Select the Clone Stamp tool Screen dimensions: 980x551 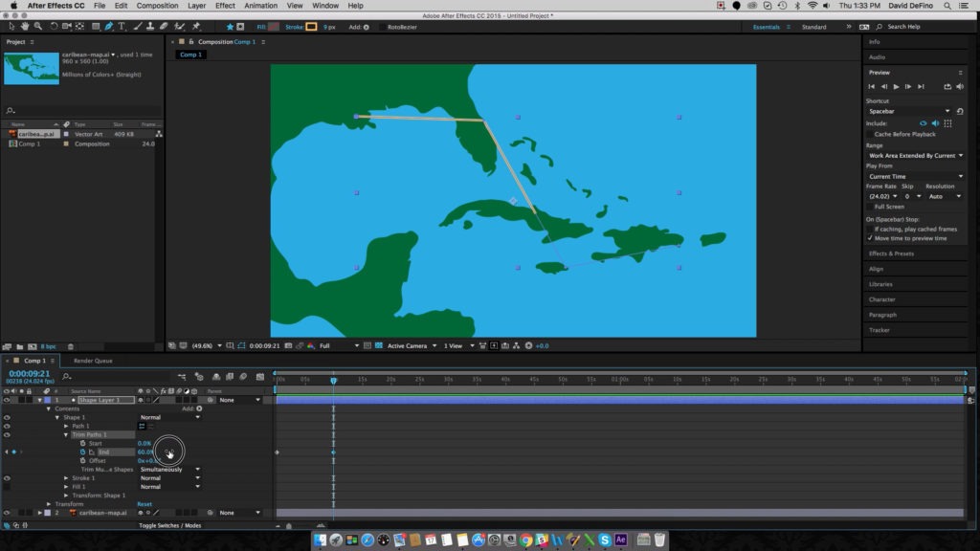click(x=150, y=26)
